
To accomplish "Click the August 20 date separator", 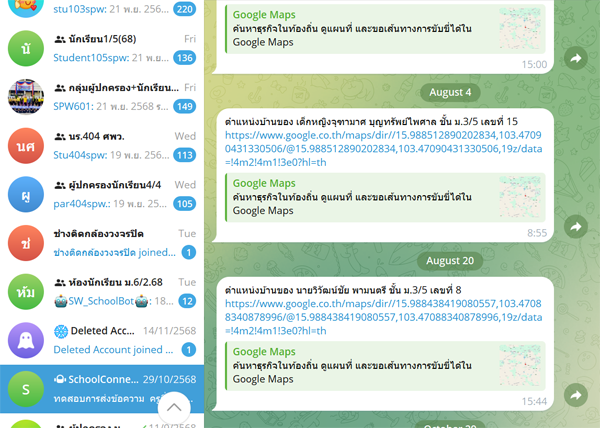I will (447, 260).
